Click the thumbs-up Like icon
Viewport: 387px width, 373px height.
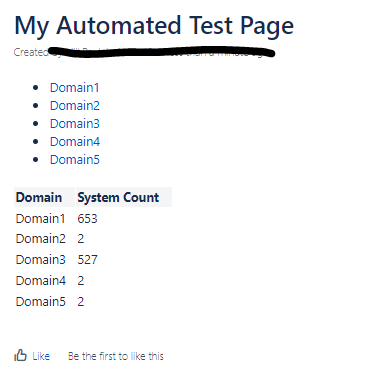pos(20,355)
